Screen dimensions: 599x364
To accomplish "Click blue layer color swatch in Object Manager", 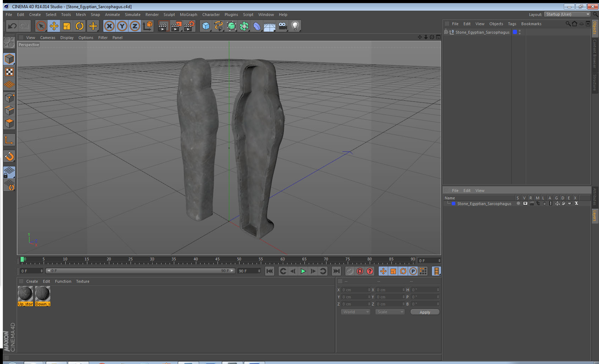I will (x=515, y=32).
